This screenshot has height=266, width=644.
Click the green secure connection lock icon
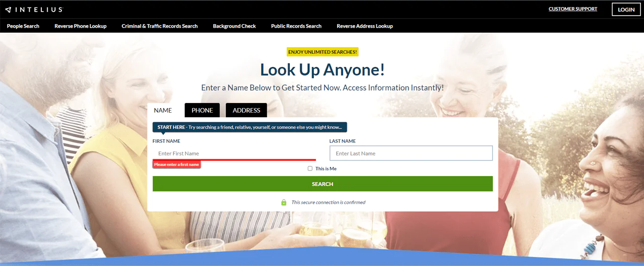(284, 202)
